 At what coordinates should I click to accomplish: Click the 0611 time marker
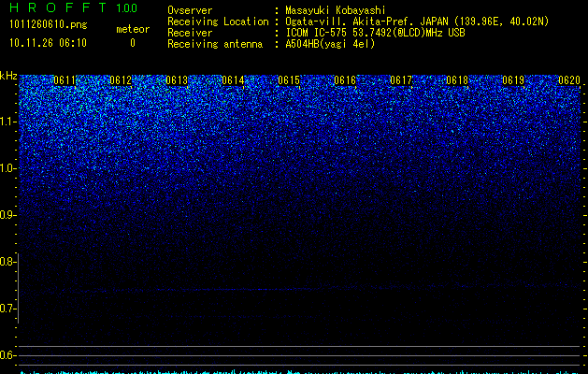65,80
